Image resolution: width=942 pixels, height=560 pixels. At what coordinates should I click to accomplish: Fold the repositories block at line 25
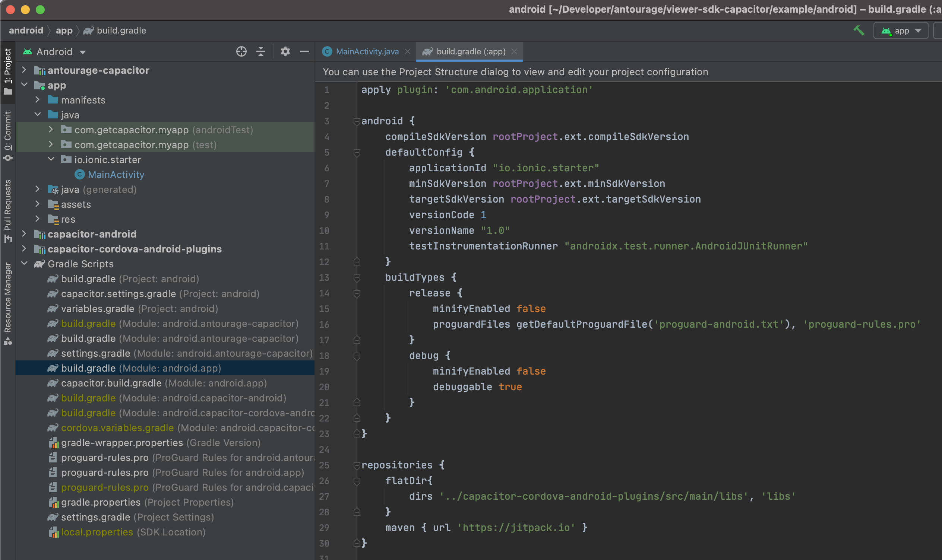point(356,465)
